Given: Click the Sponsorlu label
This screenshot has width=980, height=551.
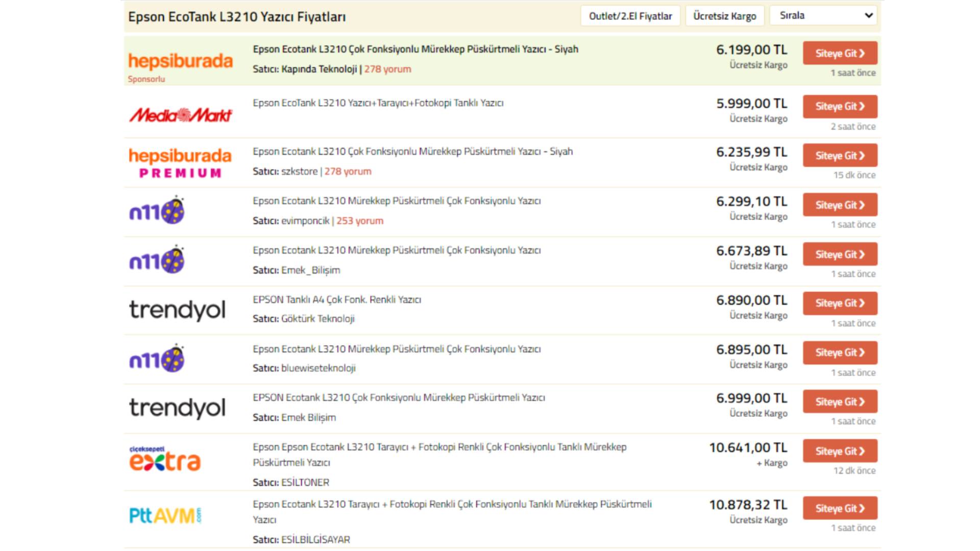Looking at the screenshot, I should pos(146,79).
